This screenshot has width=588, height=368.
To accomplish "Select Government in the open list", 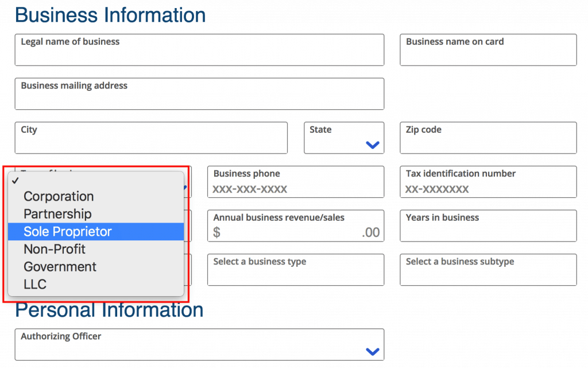I will (60, 267).
